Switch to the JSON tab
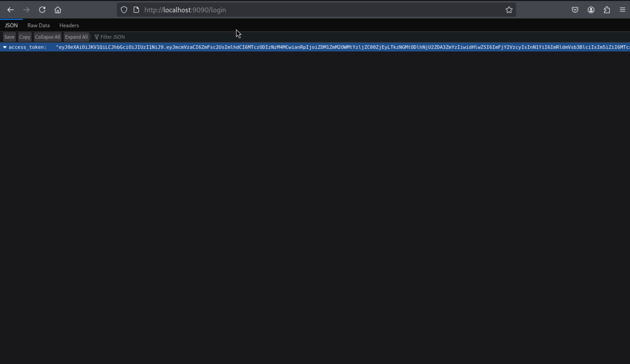The height and width of the screenshot is (364, 630). [x=11, y=25]
